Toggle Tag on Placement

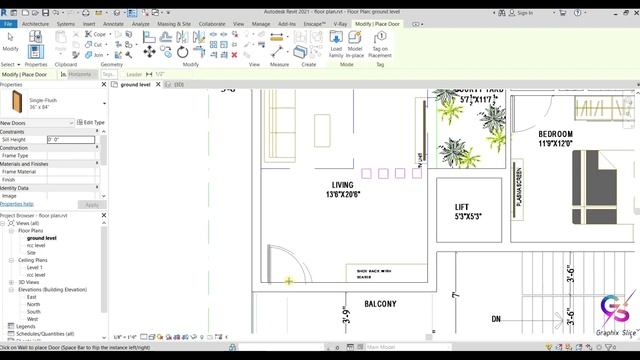380,44
